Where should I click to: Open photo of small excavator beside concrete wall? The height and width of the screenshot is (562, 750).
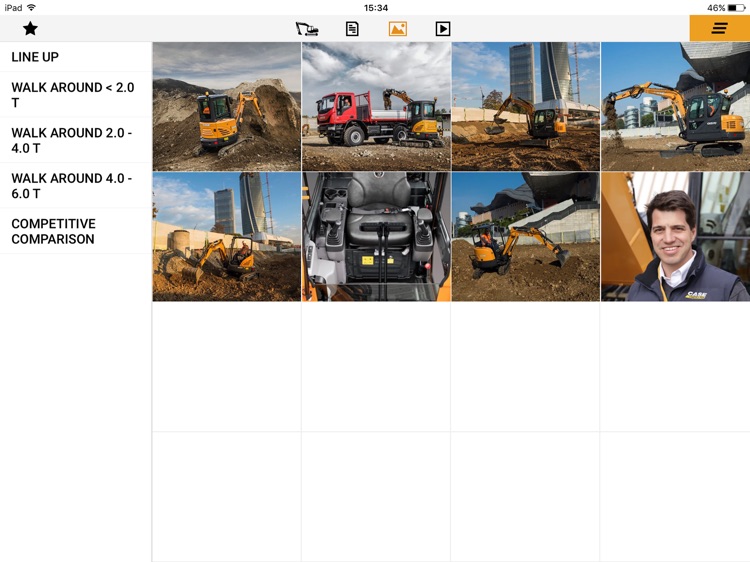point(227,237)
